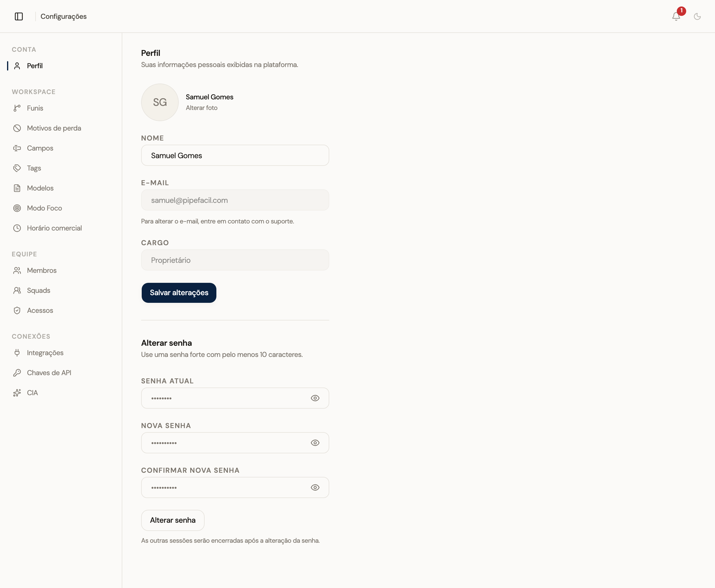The width and height of the screenshot is (715, 588).
Task: Click the E-mail field
Action: coord(235,200)
